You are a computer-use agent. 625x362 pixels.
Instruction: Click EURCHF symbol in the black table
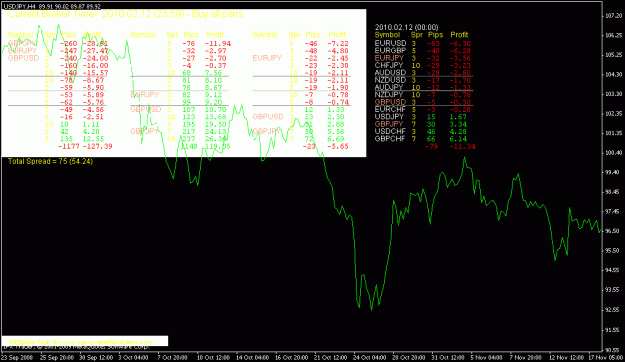390,109
